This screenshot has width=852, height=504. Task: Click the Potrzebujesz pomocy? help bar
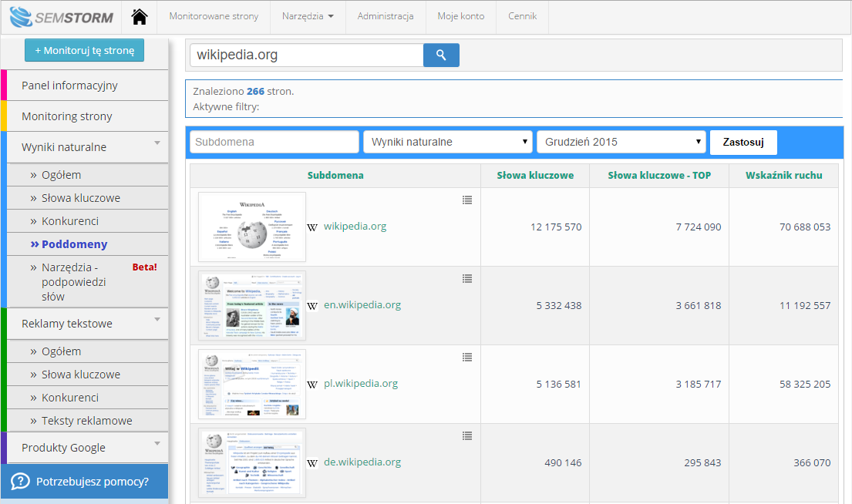[84, 481]
